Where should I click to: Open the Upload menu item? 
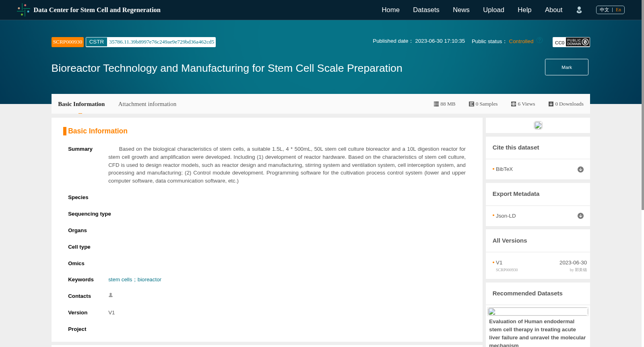(x=493, y=10)
